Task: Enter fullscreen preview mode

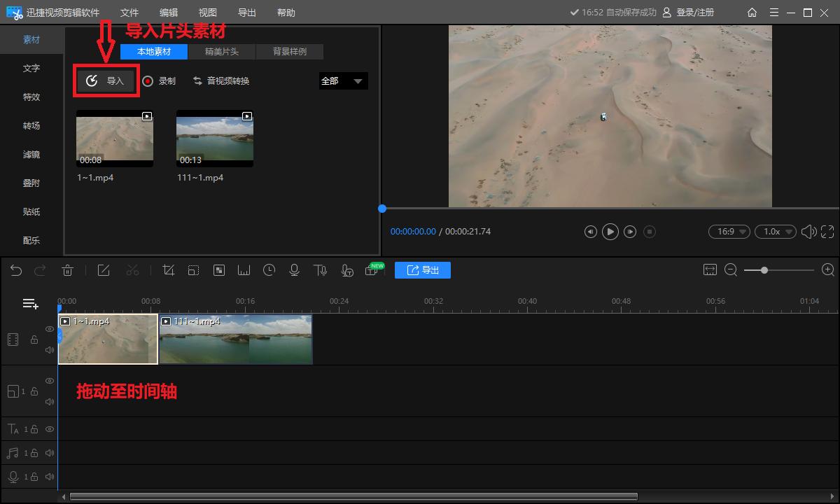Action: pyautogui.click(x=827, y=232)
